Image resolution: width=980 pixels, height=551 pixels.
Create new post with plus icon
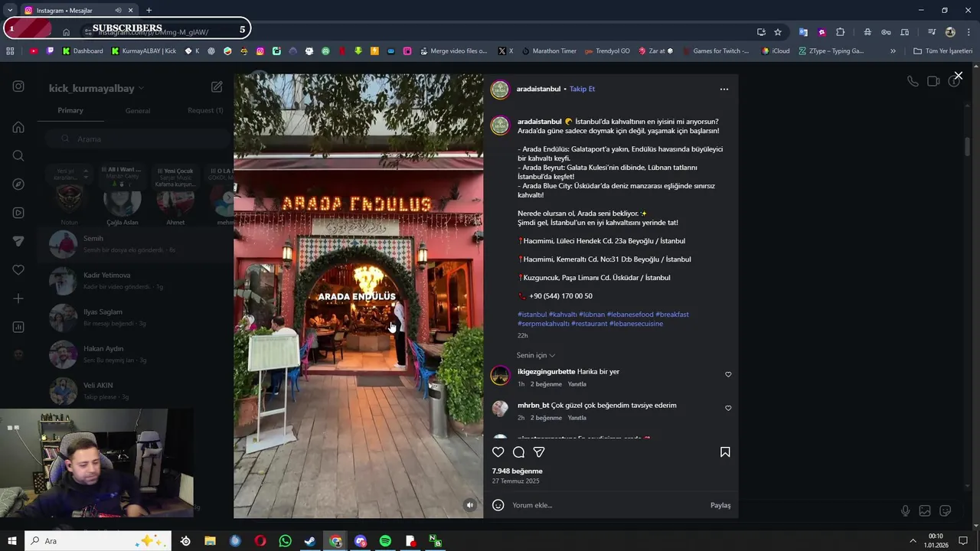click(18, 298)
